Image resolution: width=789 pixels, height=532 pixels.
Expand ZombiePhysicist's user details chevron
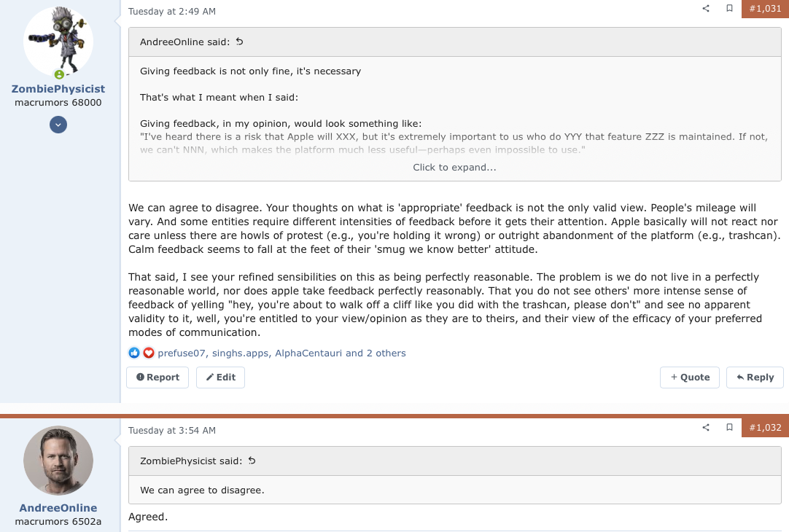coord(58,125)
